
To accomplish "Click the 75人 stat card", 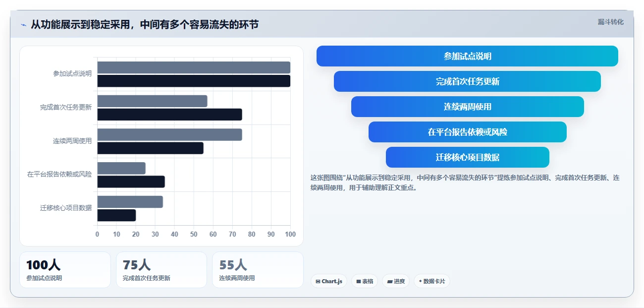I will [x=161, y=270].
